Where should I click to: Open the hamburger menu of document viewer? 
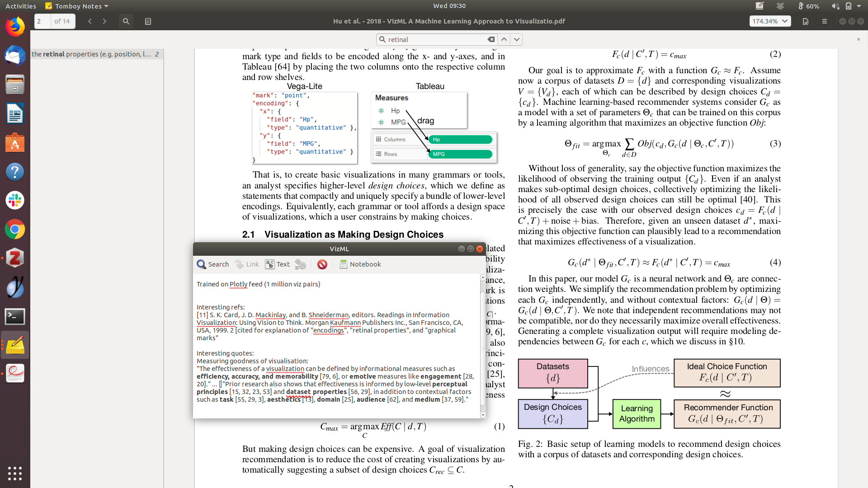[824, 21]
